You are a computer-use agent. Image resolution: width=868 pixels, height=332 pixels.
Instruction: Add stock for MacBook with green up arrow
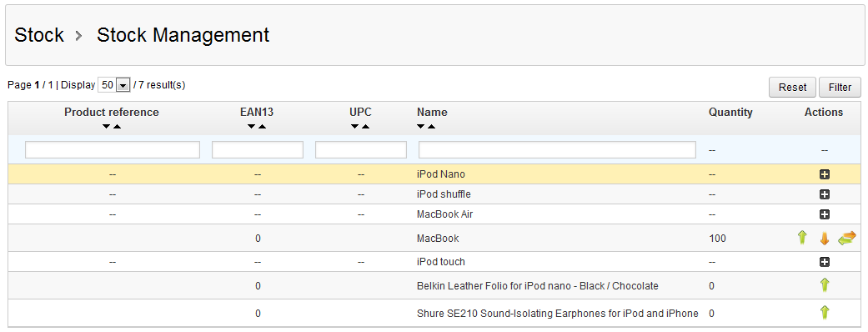801,239
